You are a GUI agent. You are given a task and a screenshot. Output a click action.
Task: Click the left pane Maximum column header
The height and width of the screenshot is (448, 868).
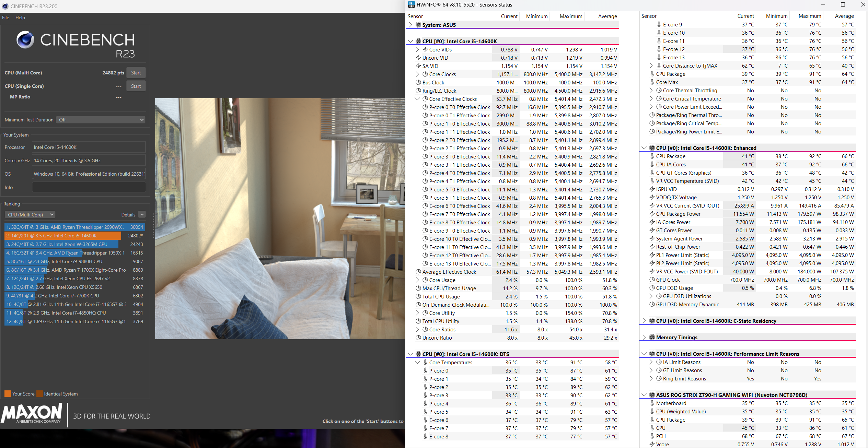coord(567,16)
